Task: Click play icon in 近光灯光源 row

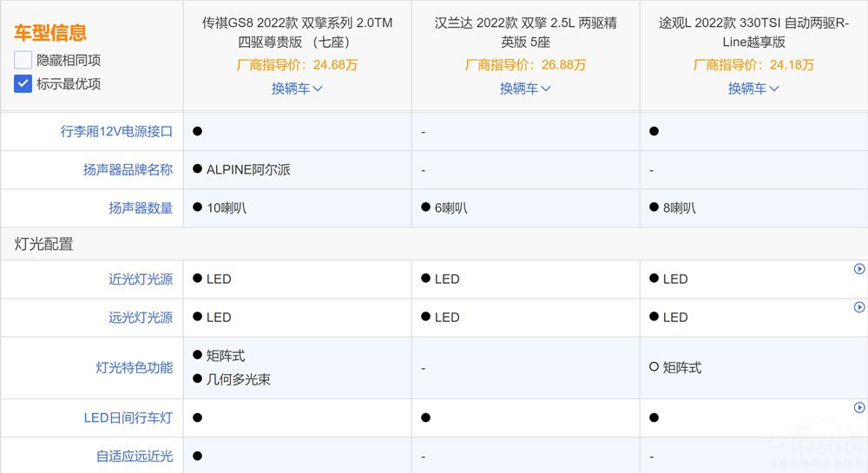Action: point(859,269)
